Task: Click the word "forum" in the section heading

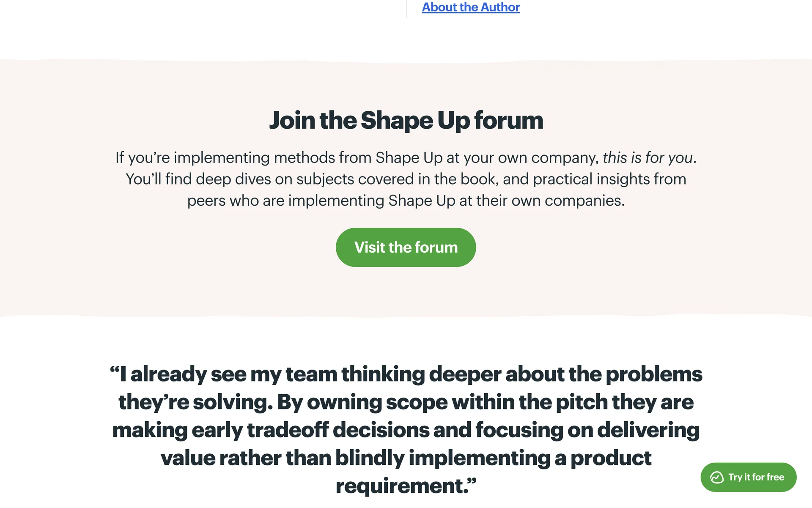Action: [x=508, y=120]
